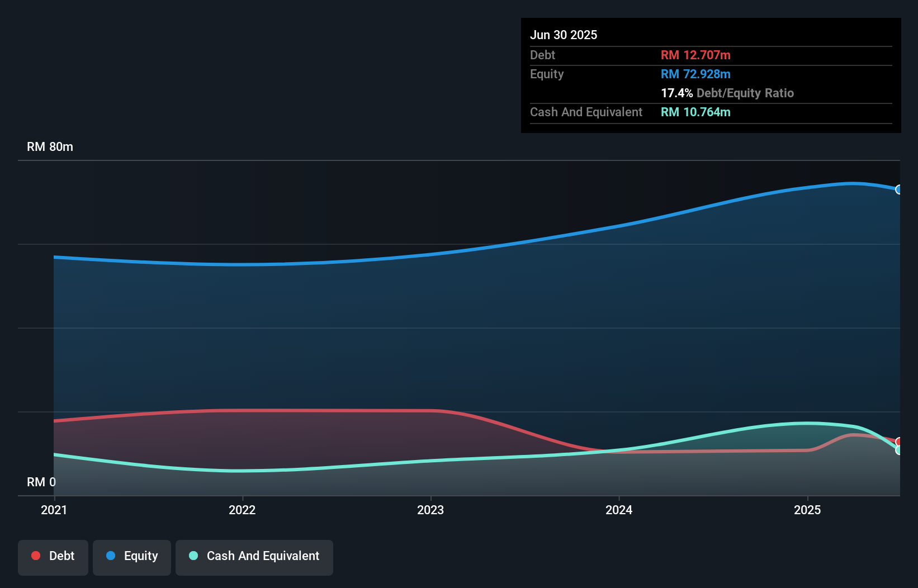
Task: Click the red Debt value in the tooltip
Action: (x=695, y=55)
